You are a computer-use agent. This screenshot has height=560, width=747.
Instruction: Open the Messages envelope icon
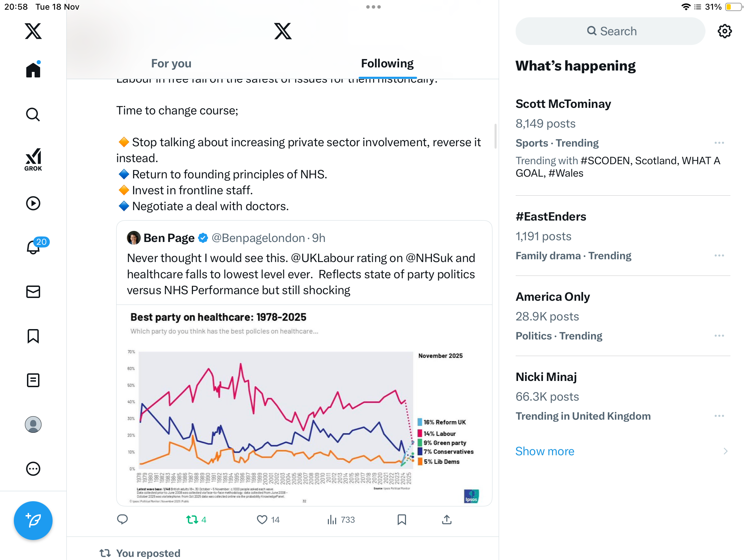click(x=33, y=292)
